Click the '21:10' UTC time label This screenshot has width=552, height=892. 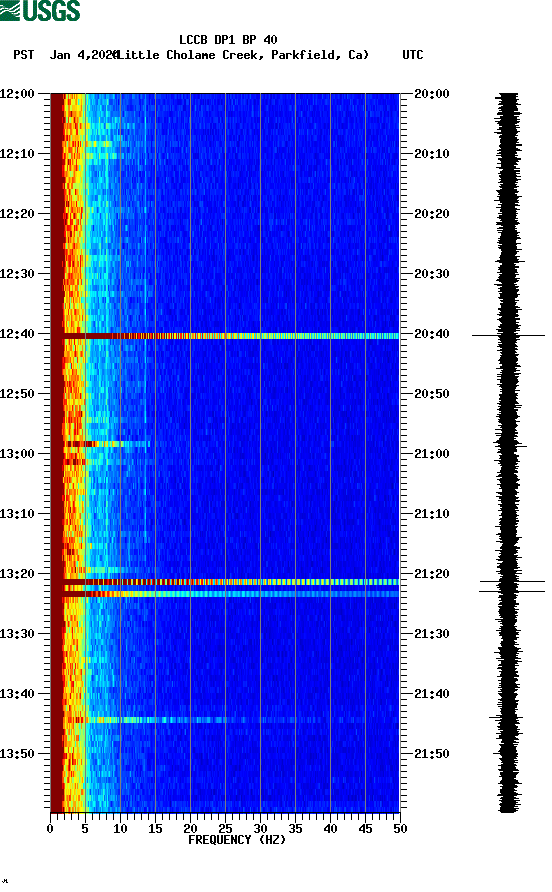pyautogui.click(x=432, y=514)
